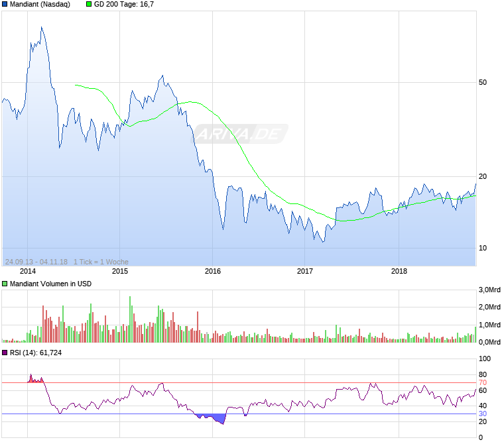Viewport: 504px width, 444px height.
Task: Click the 2016 year axis label
Action: (213, 271)
